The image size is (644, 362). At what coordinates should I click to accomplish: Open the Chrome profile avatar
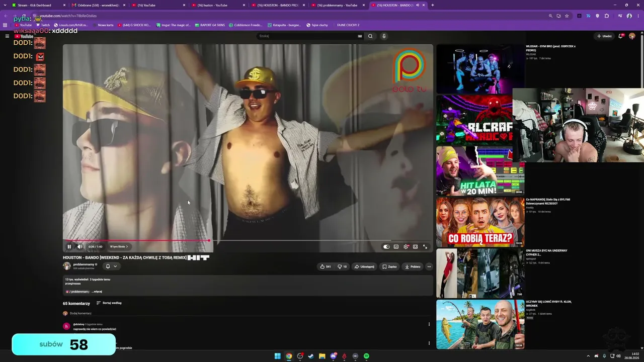[629, 16]
